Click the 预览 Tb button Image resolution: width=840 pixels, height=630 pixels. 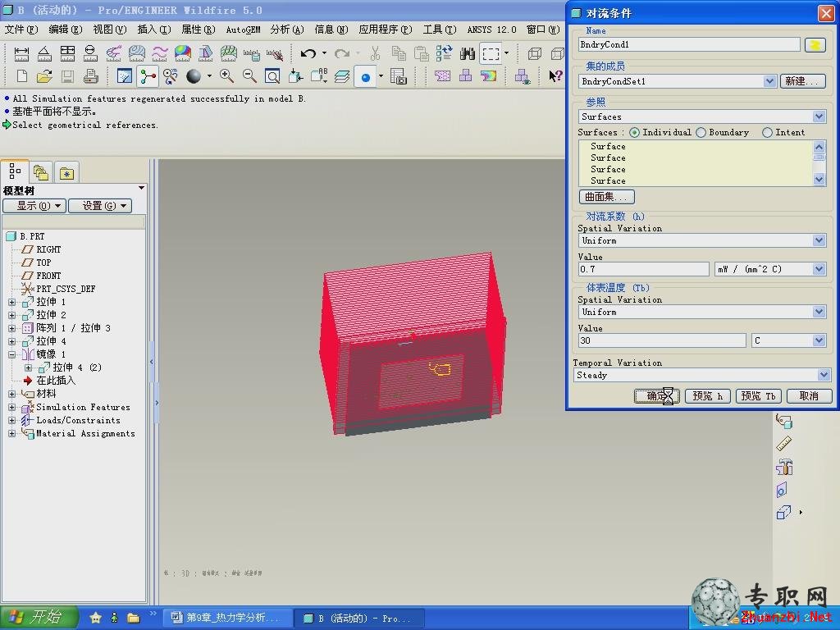(758, 396)
